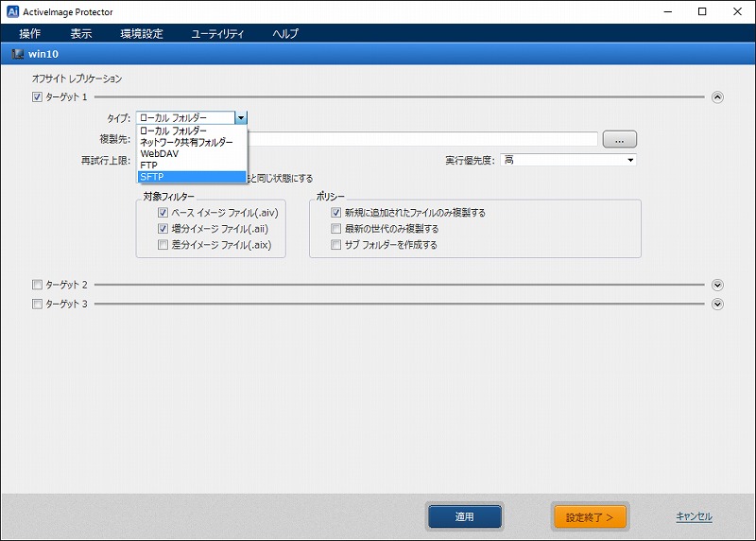Viewport: 756px width, 541px height.
Task: Choose the highlighted SFTP option
Action: pos(192,177)
